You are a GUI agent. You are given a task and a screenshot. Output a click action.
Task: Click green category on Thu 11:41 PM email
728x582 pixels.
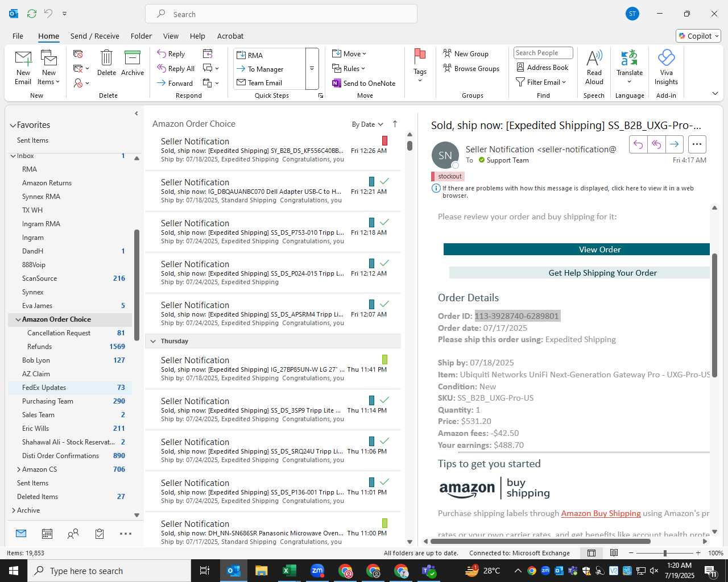coord(384,359)
